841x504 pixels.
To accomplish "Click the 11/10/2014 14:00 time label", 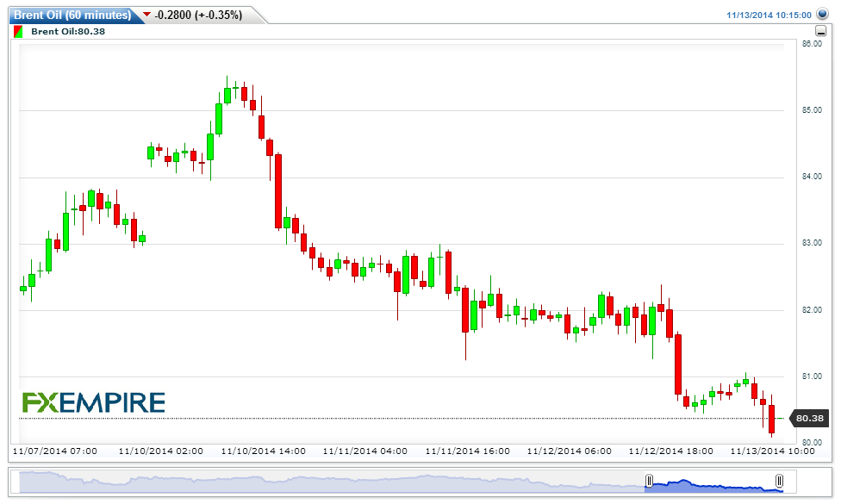I will (x=264, y=451).
